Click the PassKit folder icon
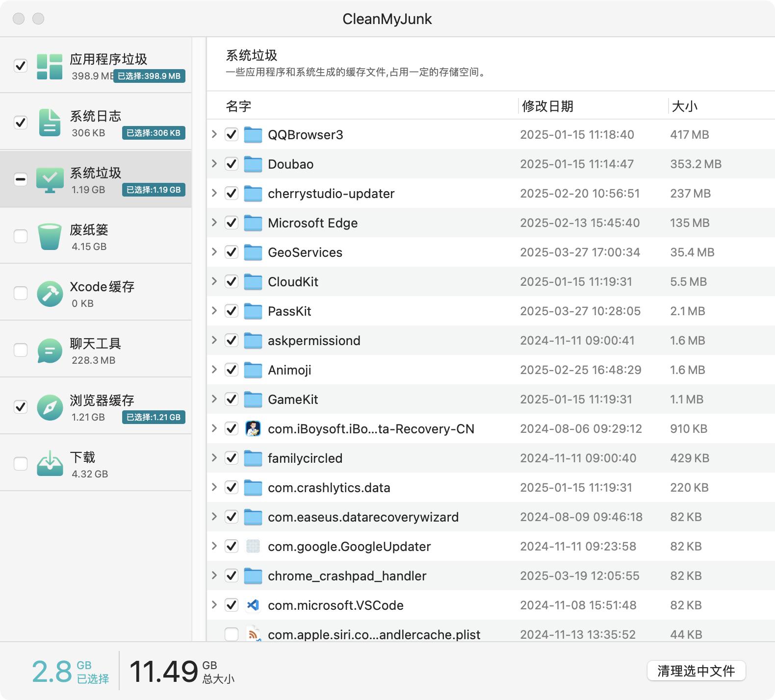 coord(253,311)
